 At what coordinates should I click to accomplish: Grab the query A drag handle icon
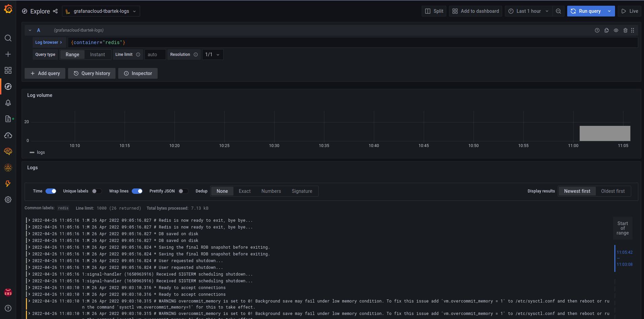click(633, 30)
